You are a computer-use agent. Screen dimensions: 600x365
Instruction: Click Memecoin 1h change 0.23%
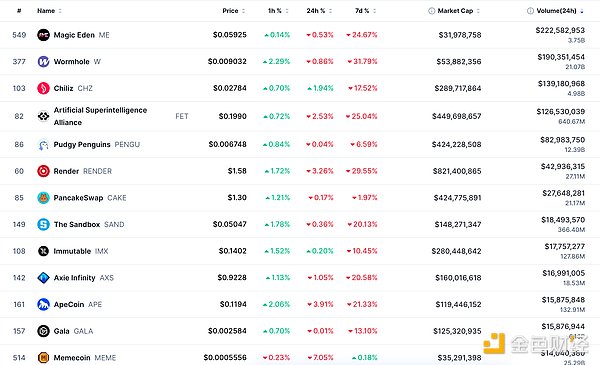[276, 358]
